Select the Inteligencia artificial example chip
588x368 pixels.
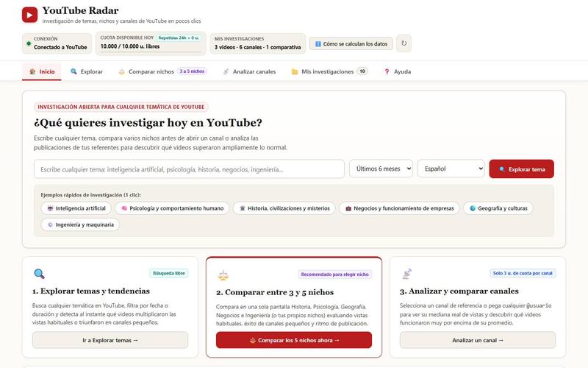click(x=76, y=208)
